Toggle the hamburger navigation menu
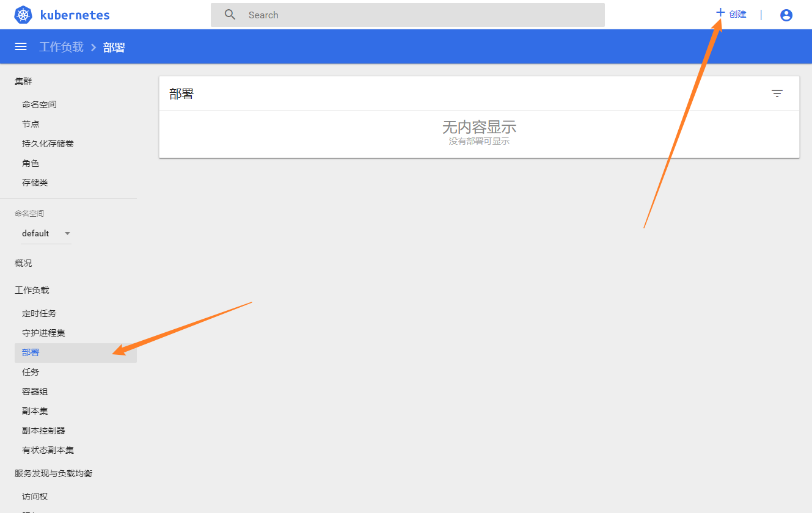The width and height of the screenshot is (812, 513). (21, 47)
